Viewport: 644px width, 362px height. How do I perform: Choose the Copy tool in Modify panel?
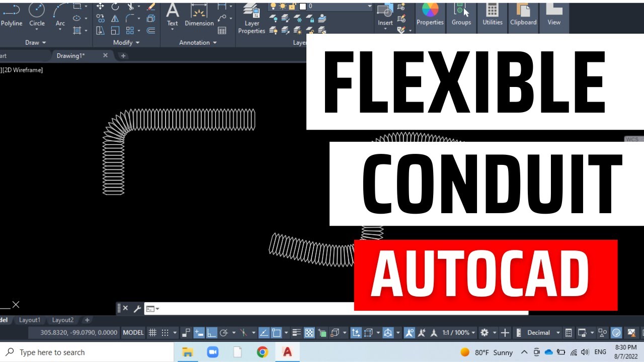click(100, 18)
